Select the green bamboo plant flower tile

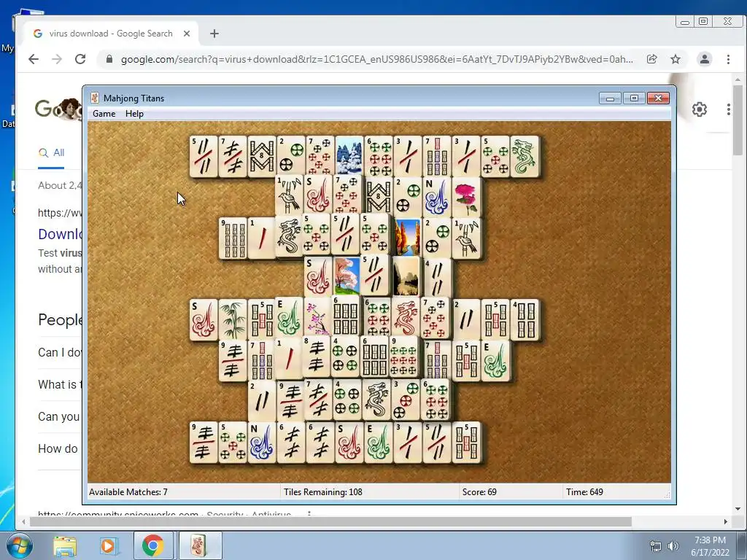coord(233,319)
